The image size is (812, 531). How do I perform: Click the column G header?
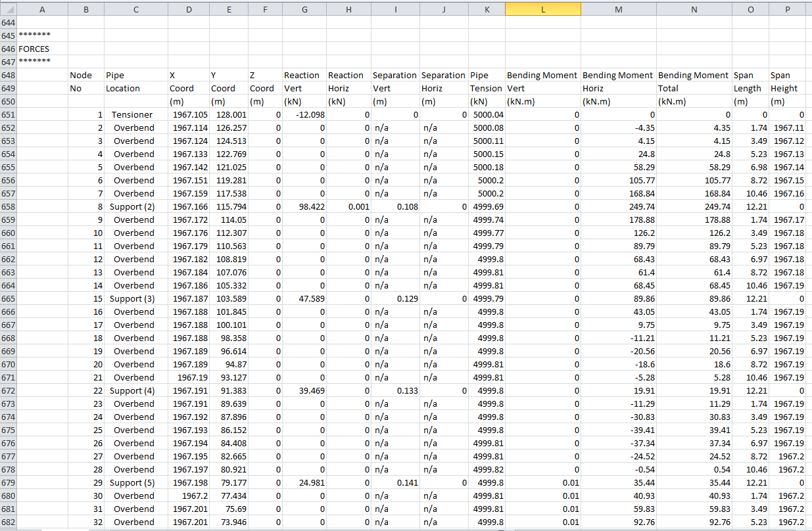(x=304, y=9)
